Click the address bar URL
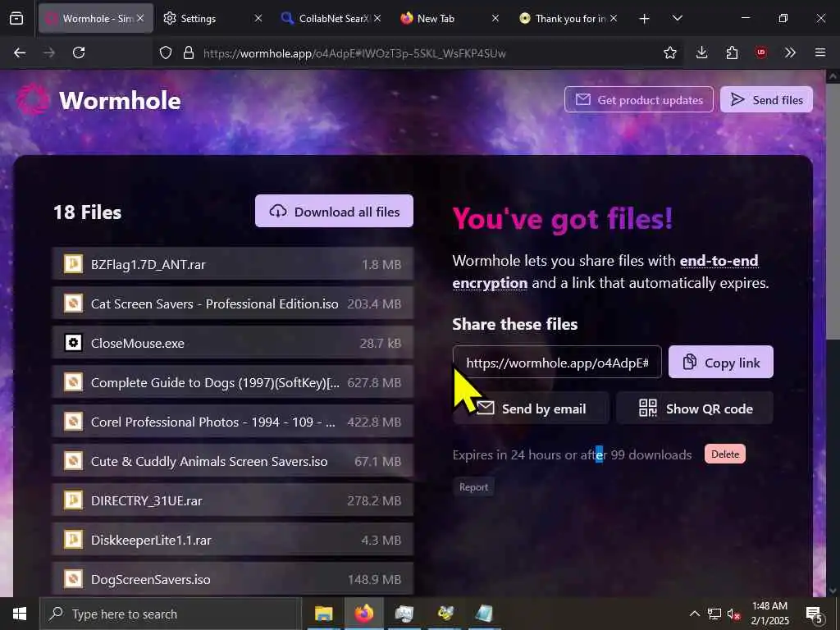 tap(354, 53)
